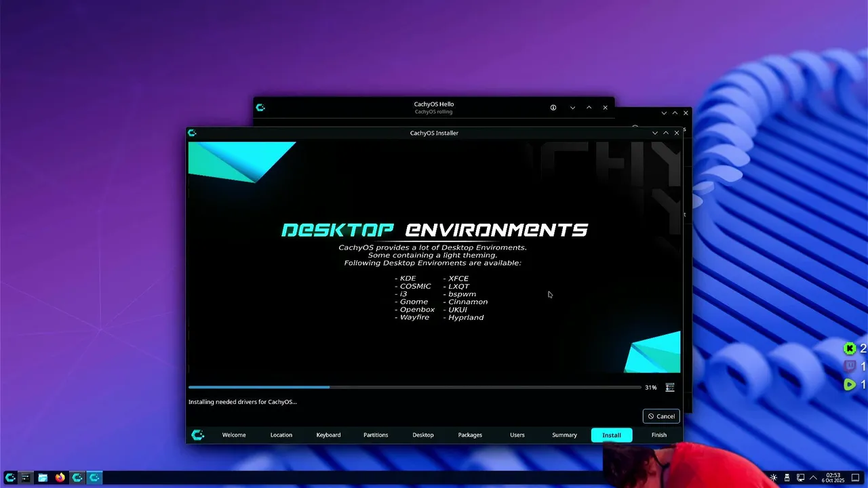Click 'Cinnamon' in the desktop list
Viewport: 868px width, 488px height.
[468, 302]
